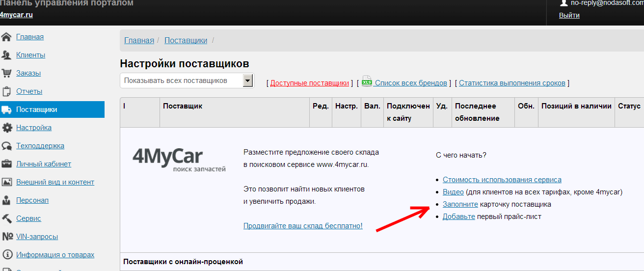Click the shopping cart icon for Заказы
The height and width of the screenshot is (271, 644).
click(x=6, y=73)
